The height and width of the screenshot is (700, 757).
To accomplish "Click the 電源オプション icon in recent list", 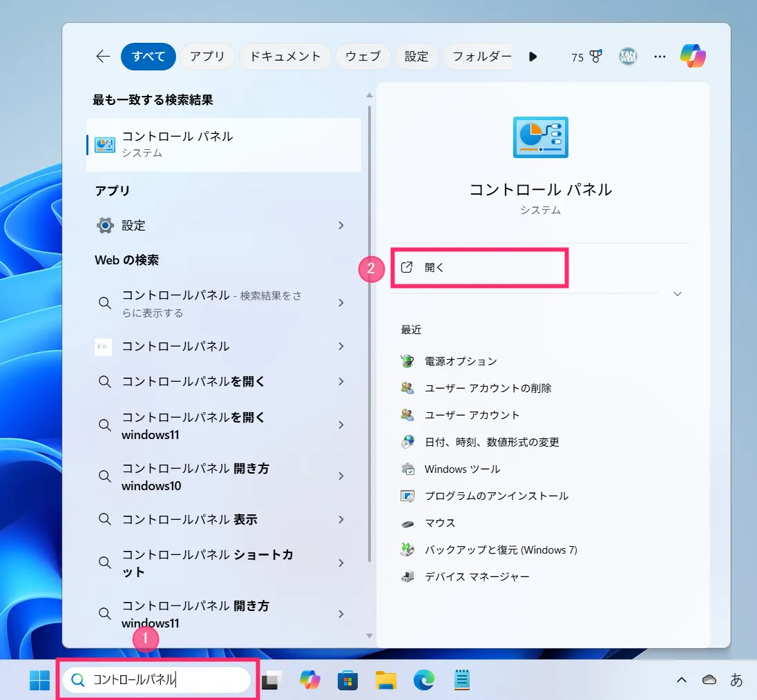I will [x=408, y=361].
